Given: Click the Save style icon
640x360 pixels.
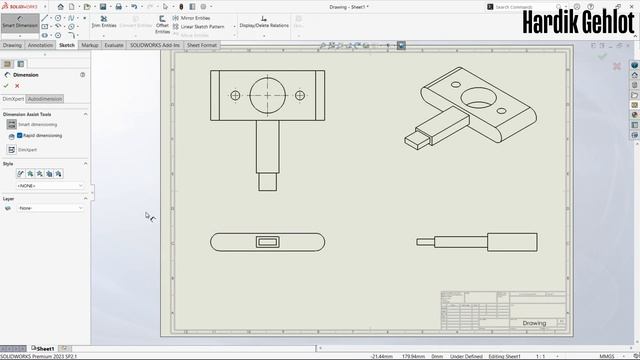Looking at the screenshot, I should (49, 174).
